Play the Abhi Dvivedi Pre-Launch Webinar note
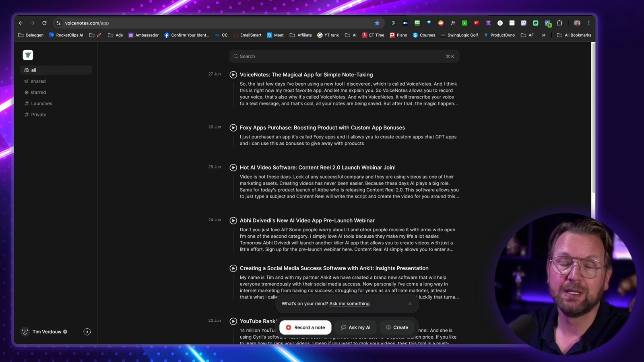 point(233,220)
